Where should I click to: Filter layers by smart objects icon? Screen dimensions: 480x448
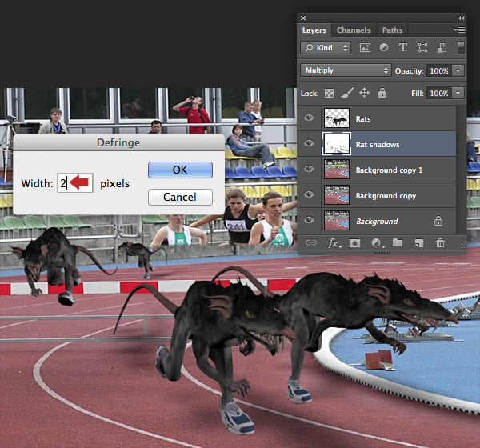[x=442, y=47]
